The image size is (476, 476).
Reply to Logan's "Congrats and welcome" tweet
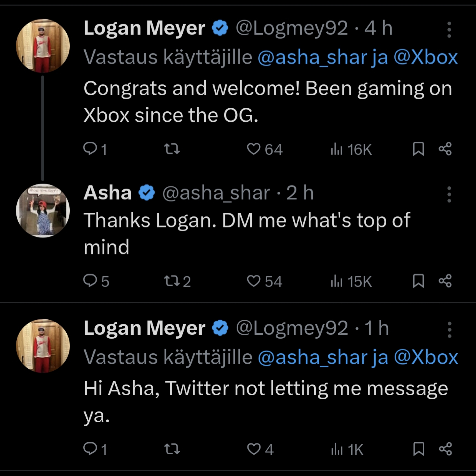coord(95,149)
